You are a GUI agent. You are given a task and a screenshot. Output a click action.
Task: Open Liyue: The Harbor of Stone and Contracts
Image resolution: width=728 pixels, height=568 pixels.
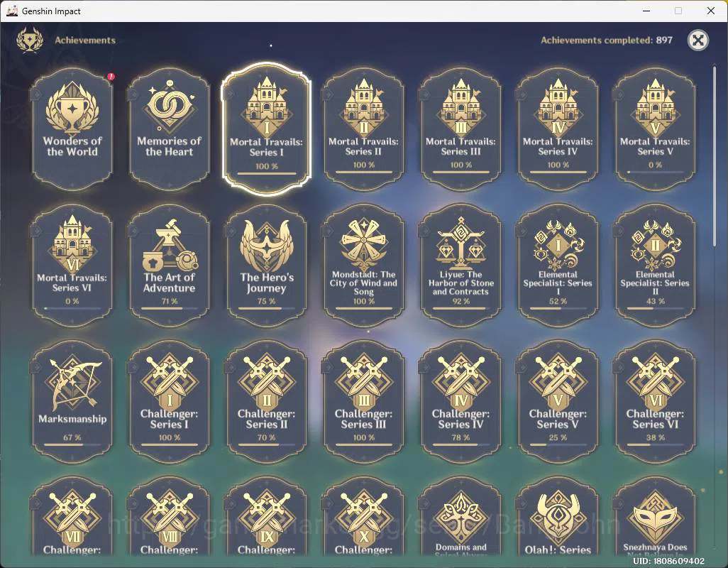click(x=460, y=265)
